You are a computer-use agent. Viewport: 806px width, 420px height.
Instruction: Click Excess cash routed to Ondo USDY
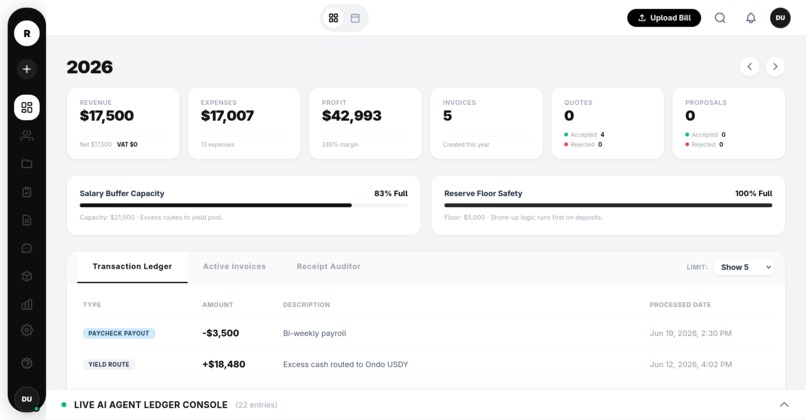[345, 364]
